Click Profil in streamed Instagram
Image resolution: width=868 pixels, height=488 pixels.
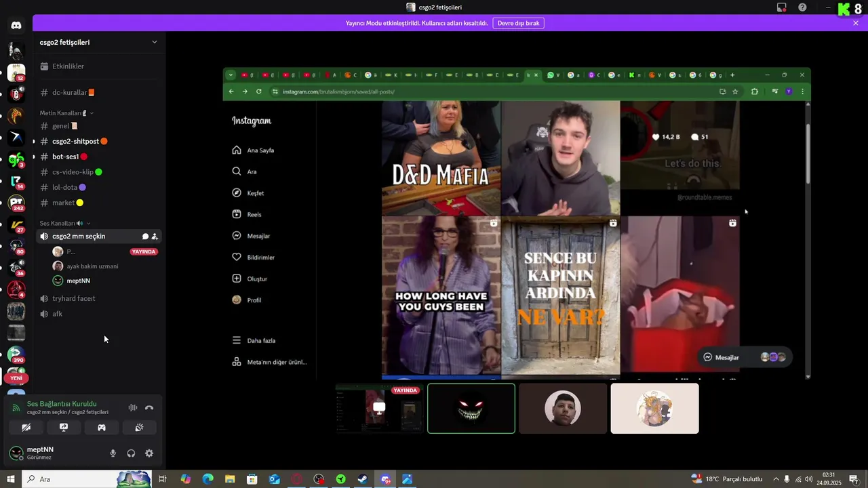(x=247, y=300)
